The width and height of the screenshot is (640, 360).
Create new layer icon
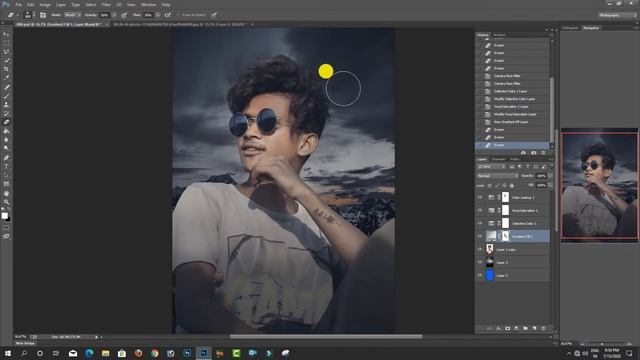point(534,328)
